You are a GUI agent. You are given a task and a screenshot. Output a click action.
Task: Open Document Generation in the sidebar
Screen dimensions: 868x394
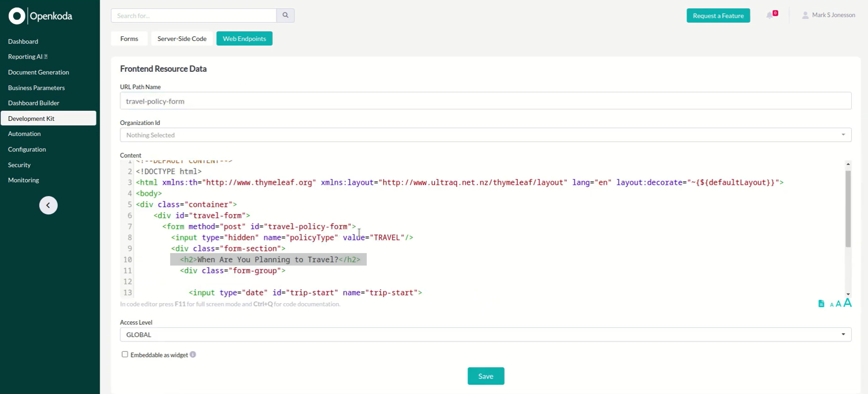point(39,72)
